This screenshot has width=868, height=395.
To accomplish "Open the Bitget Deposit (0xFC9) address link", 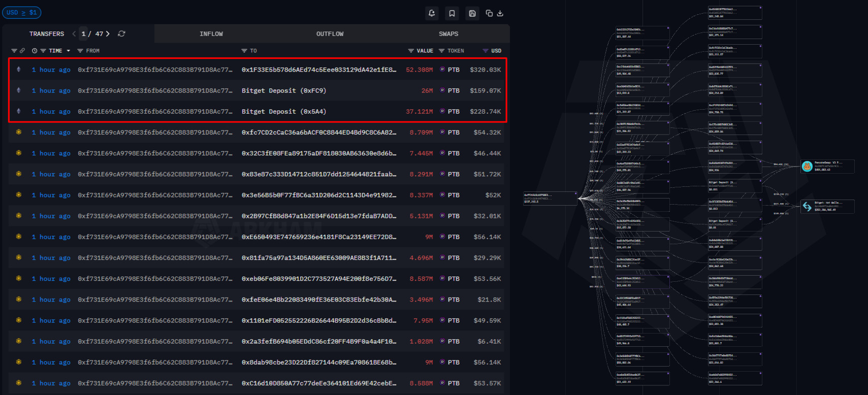I will [283, 91].
